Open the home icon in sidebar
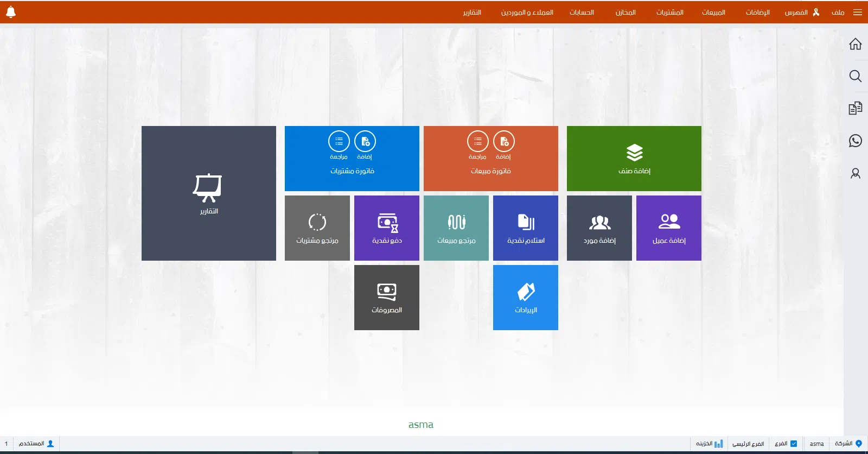Viewport: 868px width, 454px height. (855, 44)
